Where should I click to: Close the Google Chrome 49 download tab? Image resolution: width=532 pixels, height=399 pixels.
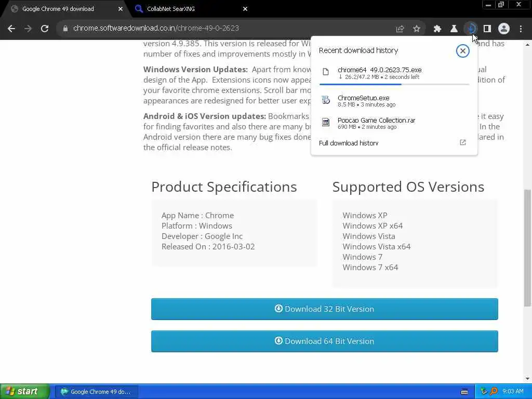pos(121,9)
